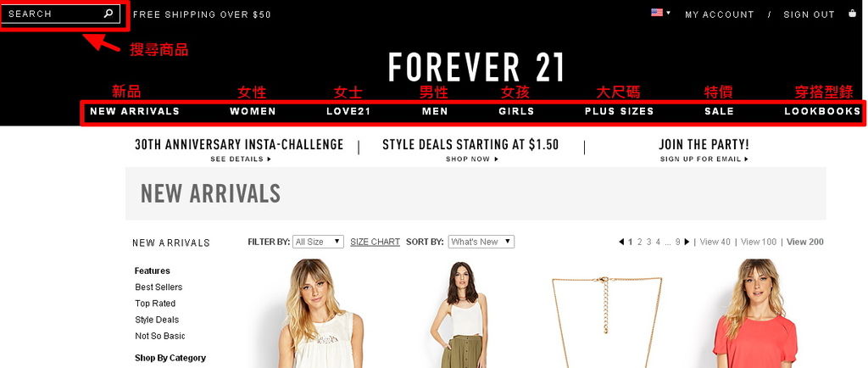This screenshot has height=368, width=868.
Task: Select the SALE navigation item
Action: 719,111
